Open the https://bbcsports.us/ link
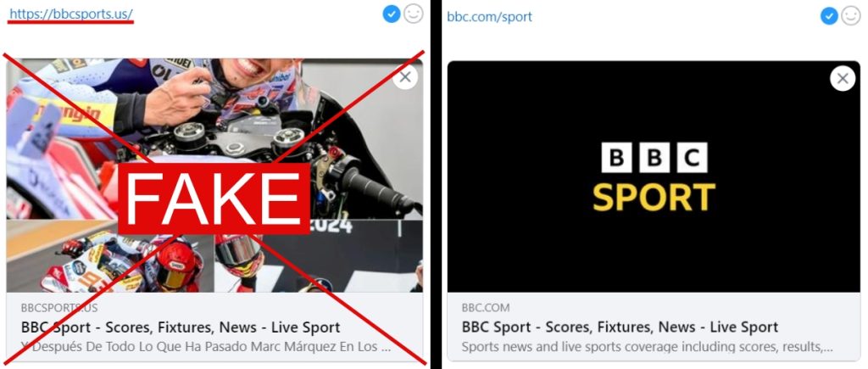Viewport: 868px width, 369px height. coord(71,14)
